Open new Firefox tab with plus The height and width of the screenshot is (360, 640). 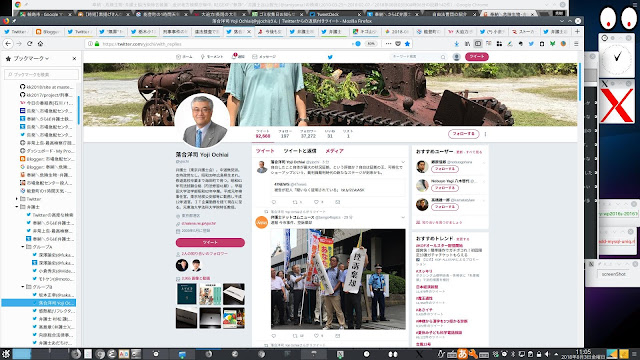point(577,31)
